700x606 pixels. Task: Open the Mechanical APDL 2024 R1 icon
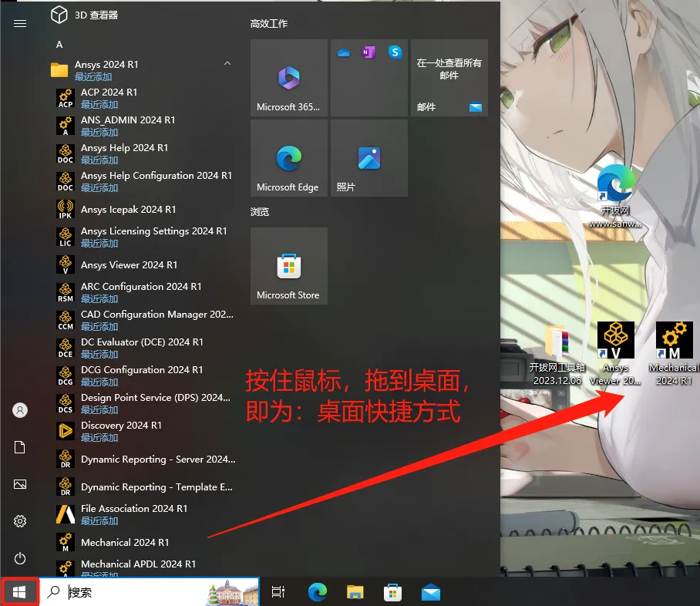coord(66,567)
